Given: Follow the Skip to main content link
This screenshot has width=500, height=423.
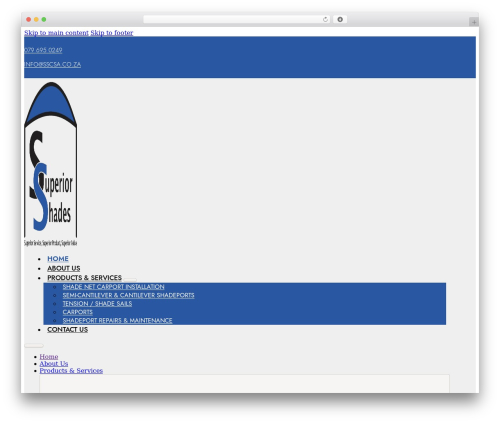Looking at the screenshot, I should [x=56, y=33].
